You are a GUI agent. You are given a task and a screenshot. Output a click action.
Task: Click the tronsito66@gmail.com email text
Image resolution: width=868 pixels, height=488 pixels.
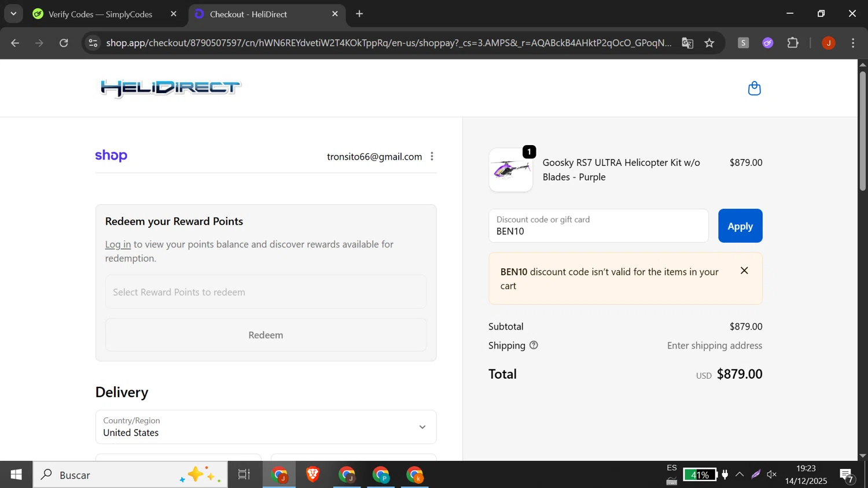tap(374, 157)
